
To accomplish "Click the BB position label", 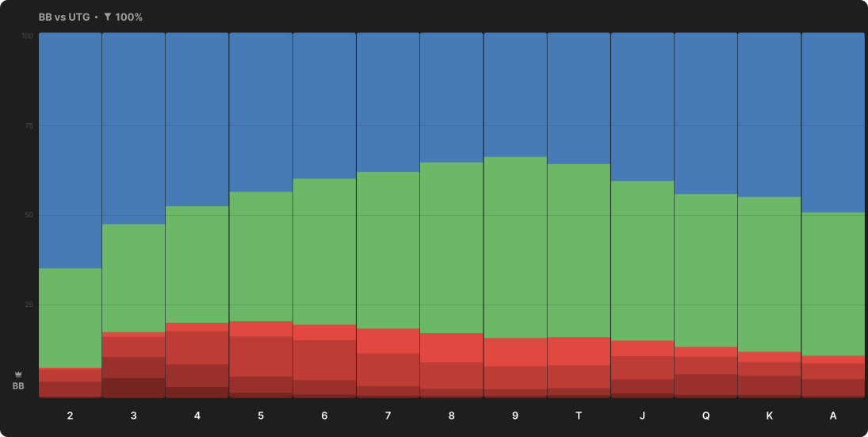I will pos(18,386).
